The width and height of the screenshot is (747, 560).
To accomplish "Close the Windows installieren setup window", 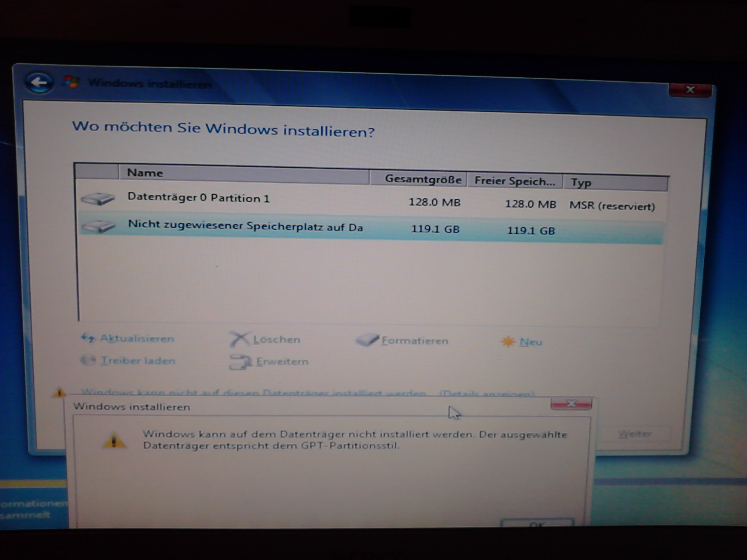I will [x=690, y=90].
